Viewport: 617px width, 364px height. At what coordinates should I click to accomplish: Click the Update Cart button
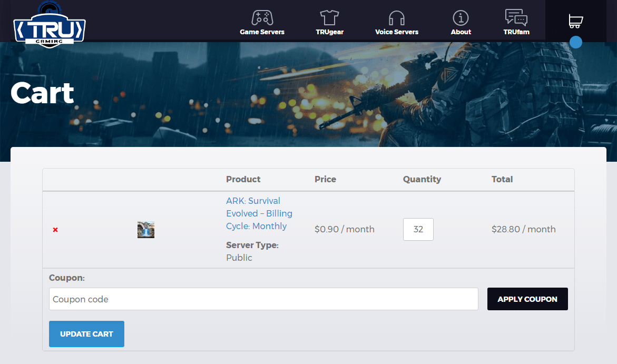86,334
